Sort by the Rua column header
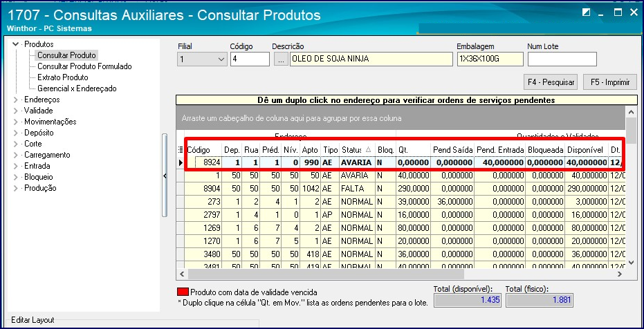Image resolution: width=644 pixels, height=329 pixels. [x=251, y=150]
